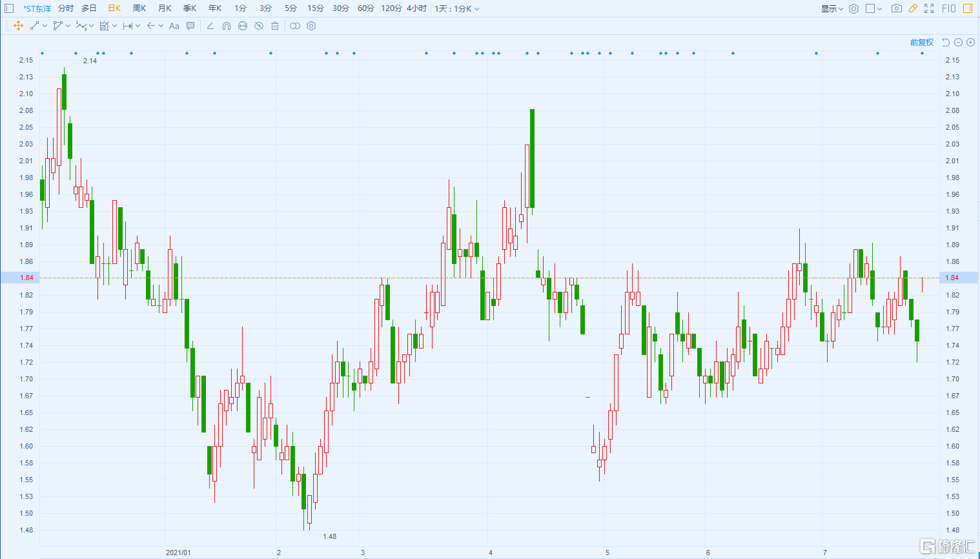Expand the range tool dropdown arrow
The height and width of the screenshot is (559, 980).
coord(138,26)
